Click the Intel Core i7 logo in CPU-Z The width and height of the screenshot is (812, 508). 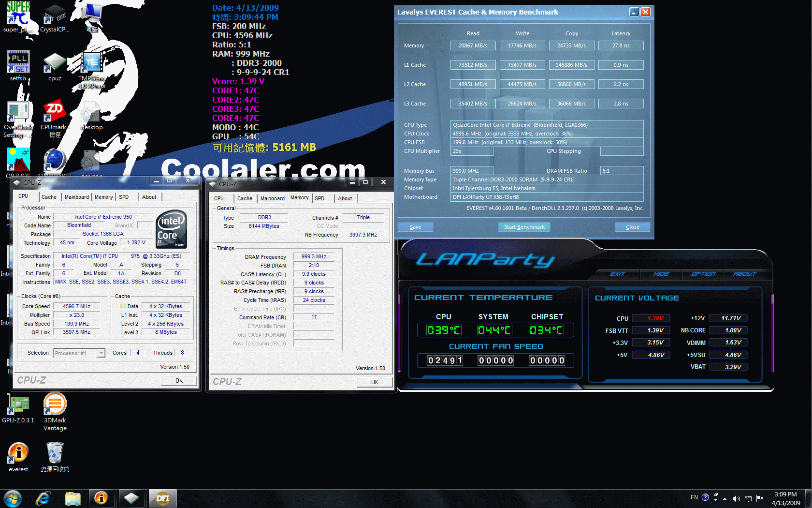[172, 230]
